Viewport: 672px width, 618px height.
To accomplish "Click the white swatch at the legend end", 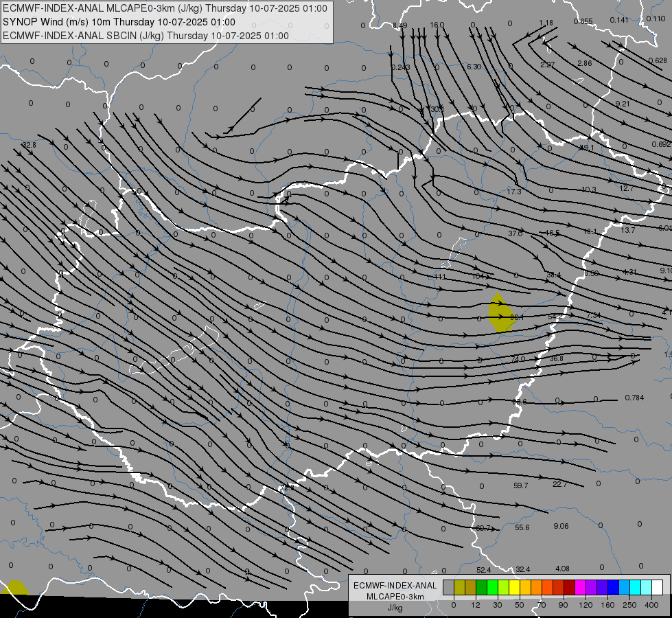I will coord(657,587).
